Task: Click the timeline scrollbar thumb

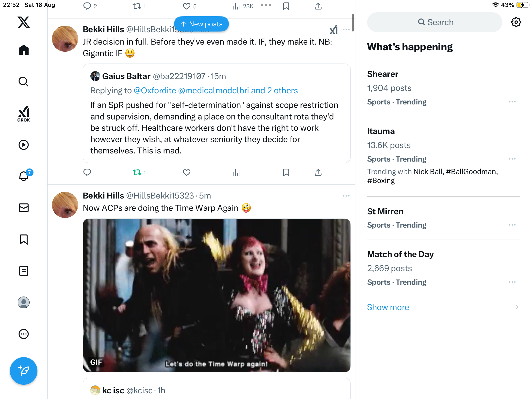Action: 353,23
